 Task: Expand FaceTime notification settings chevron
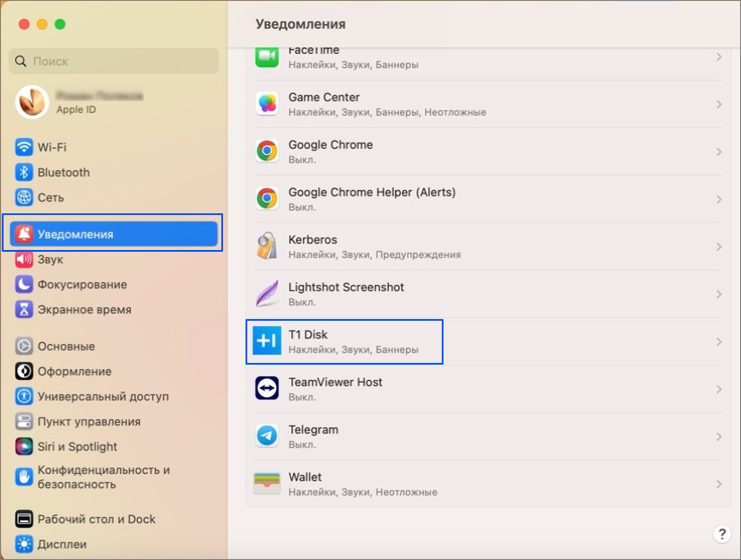(719, 56)
